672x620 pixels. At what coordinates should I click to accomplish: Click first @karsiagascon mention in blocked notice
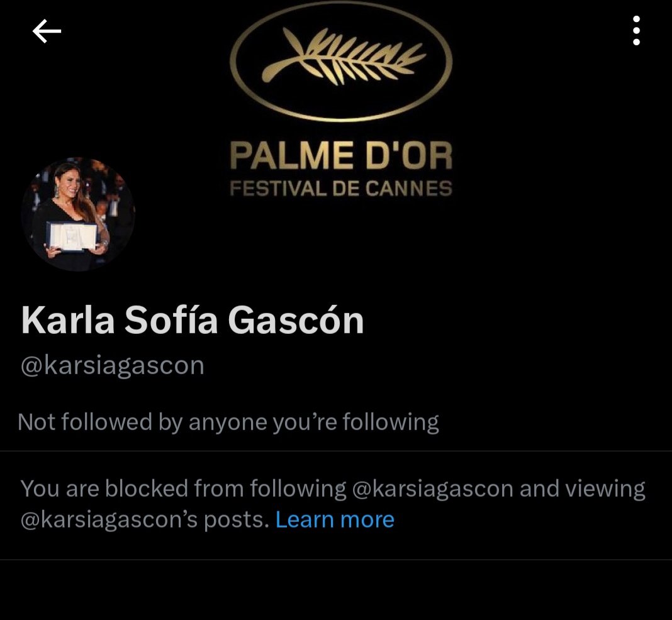(432, 489)
